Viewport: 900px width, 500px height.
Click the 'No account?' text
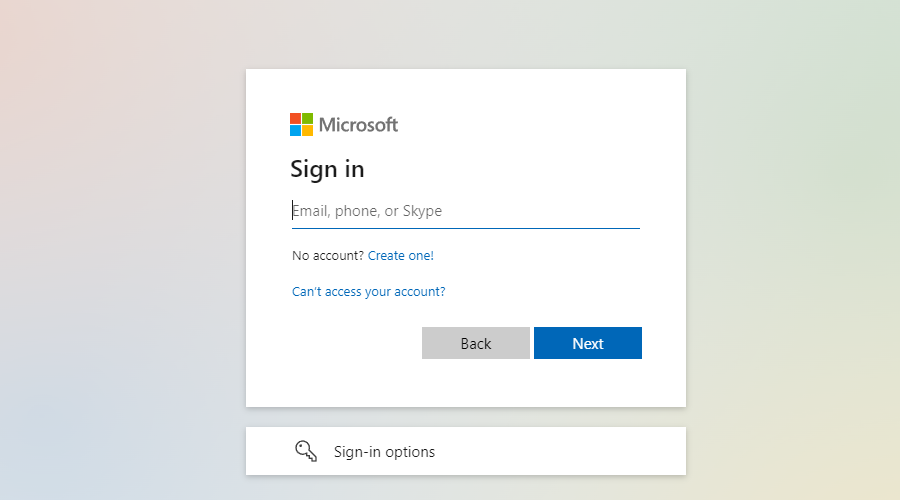coord(328,256)
